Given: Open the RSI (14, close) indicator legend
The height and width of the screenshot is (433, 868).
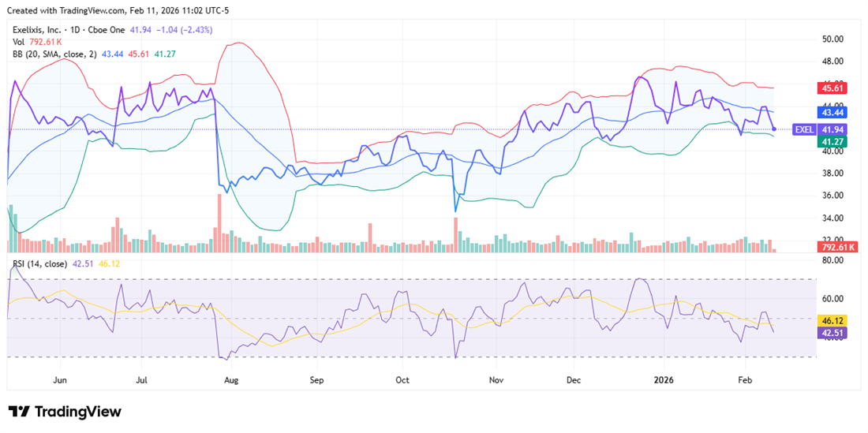Looking at the screenshot, I should click(38, 263).
